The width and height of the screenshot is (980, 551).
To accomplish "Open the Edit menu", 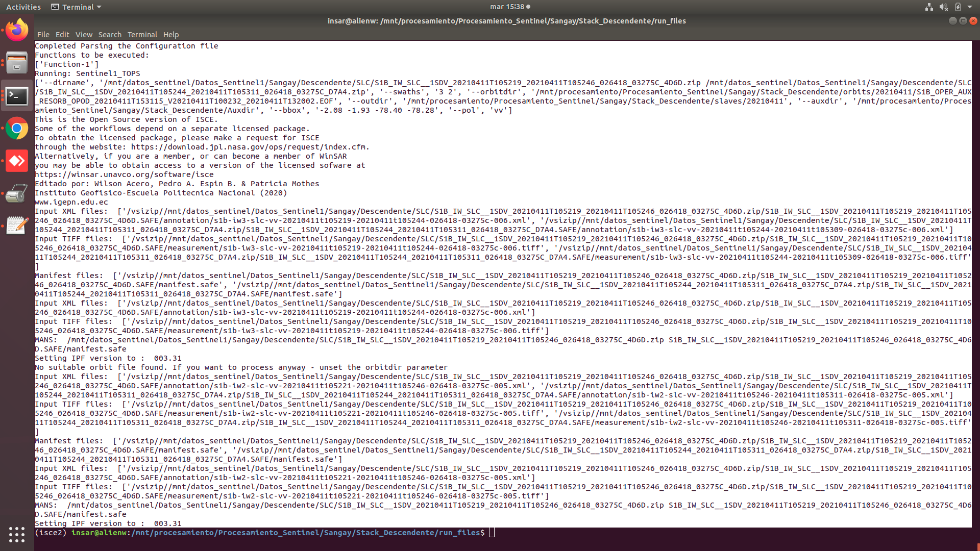I will click(62, 35).
